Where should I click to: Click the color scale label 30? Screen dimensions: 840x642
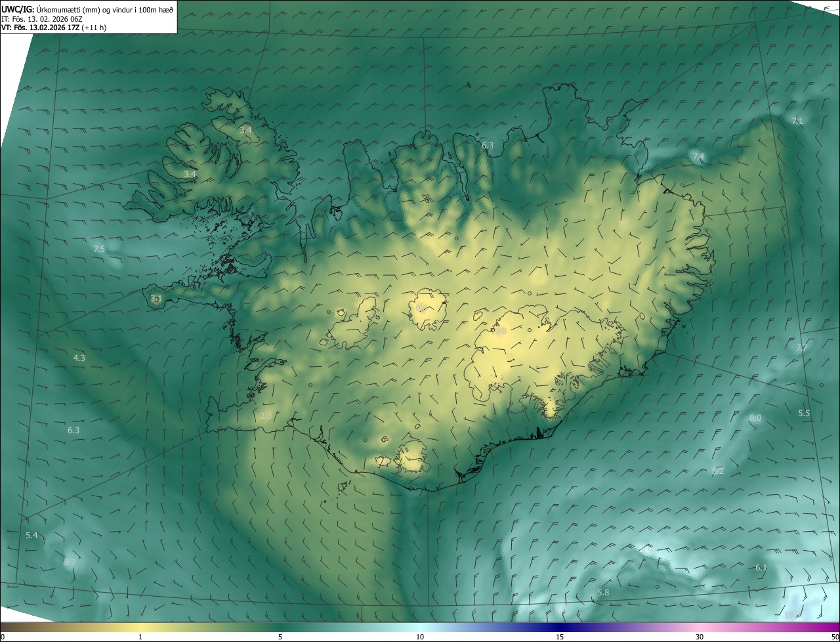[700, 637]
